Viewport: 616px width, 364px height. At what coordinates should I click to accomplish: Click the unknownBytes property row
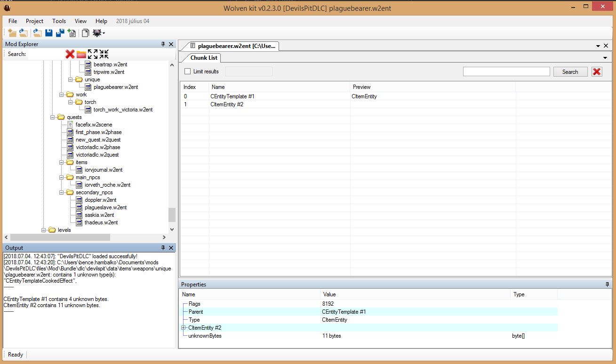(369, 336)
